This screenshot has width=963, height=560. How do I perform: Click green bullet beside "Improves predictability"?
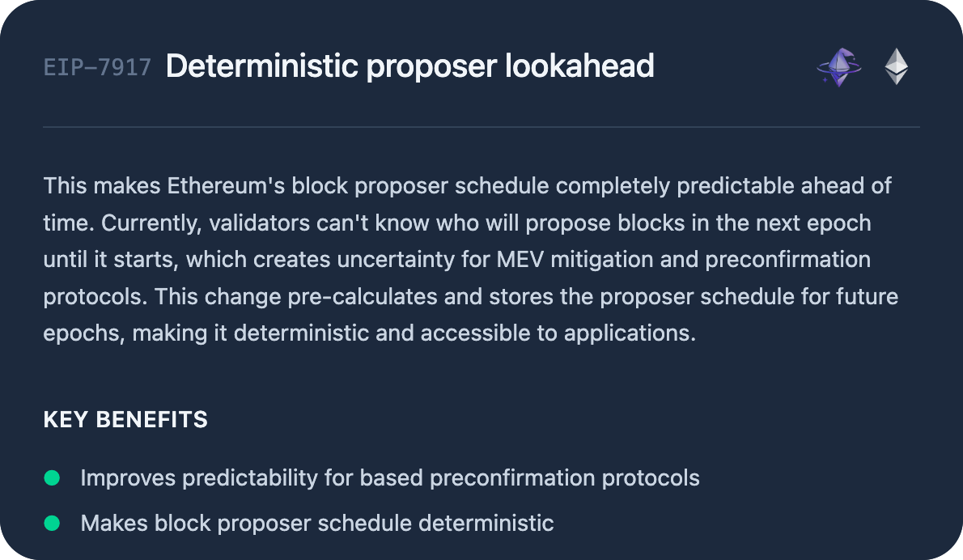click(x=52, y=477)
